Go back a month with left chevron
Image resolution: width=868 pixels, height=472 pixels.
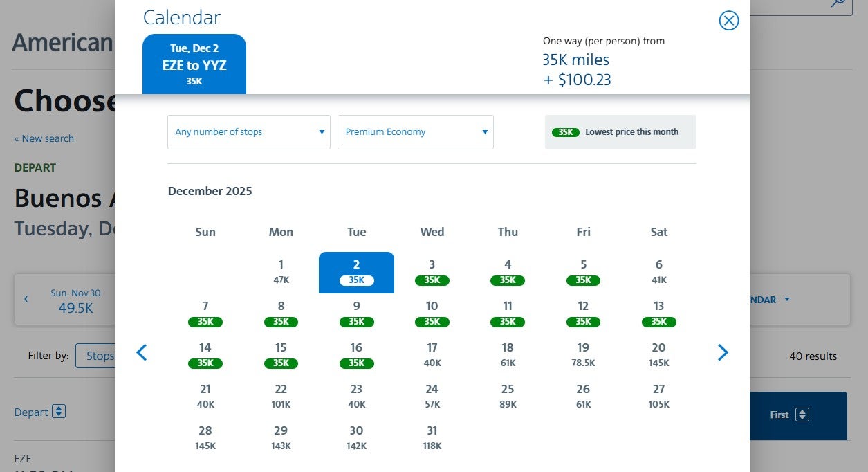click(x=142, y=352)
